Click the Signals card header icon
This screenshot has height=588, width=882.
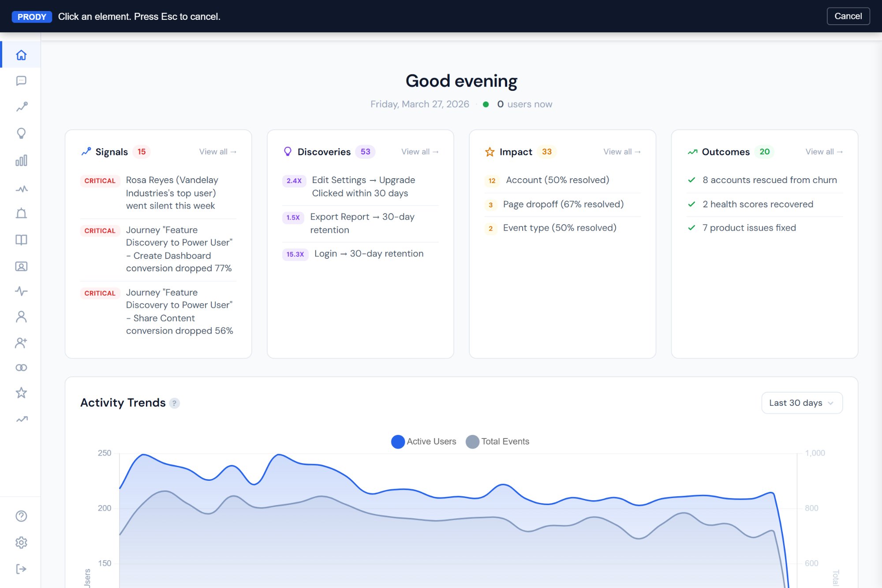click(x=86, y=152)
